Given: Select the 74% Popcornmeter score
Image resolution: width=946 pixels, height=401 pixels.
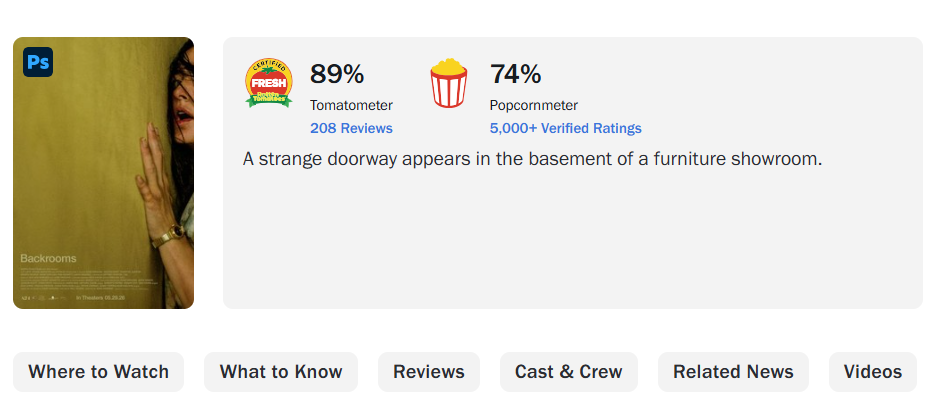Looking at the screenshot, I should [x=515, y=74].
